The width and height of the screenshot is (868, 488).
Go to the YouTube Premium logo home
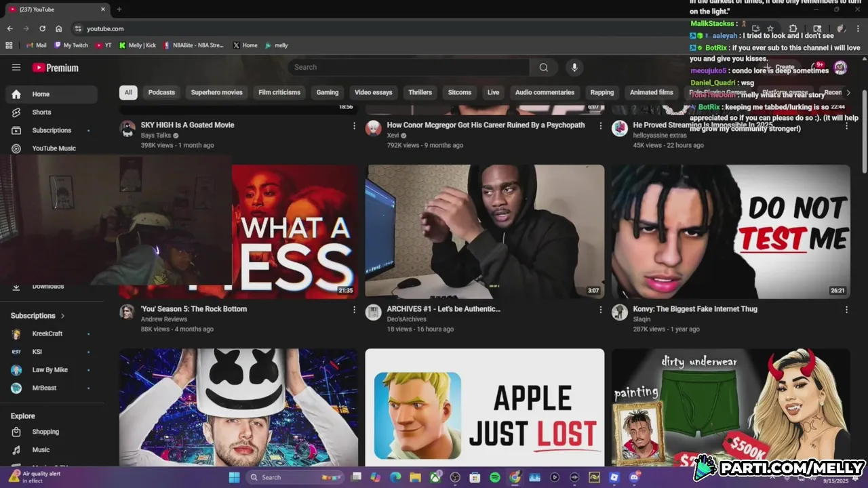click(x=56, y=68)
